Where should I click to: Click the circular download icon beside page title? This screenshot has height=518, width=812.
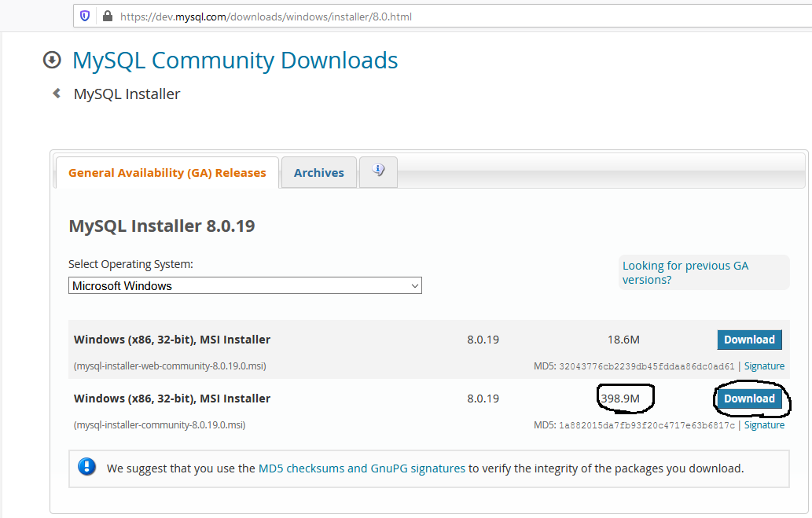click(x=52, y=60)
